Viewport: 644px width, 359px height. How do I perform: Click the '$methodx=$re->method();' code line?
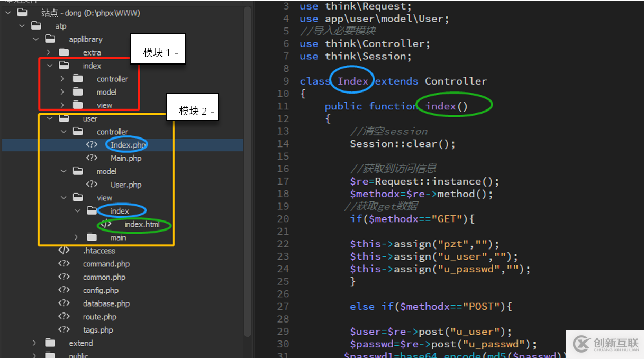[x=421, y=194]
